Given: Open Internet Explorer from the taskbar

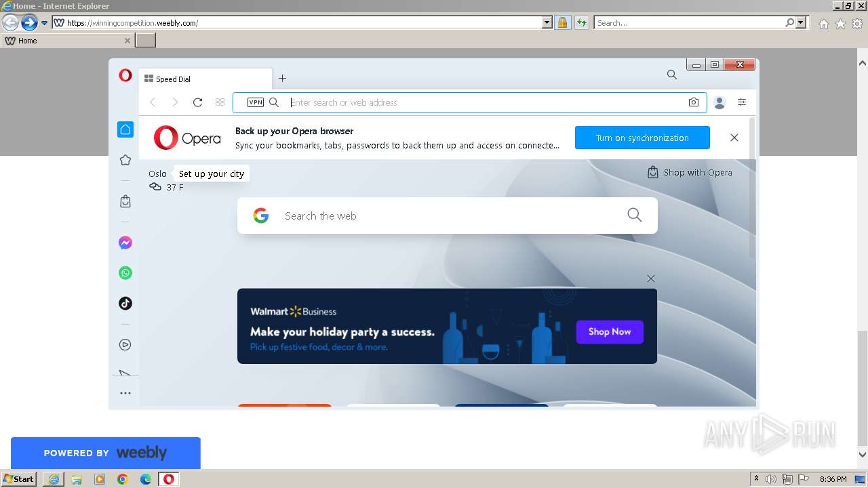Looking at the screenshot, I should [54, 479].
